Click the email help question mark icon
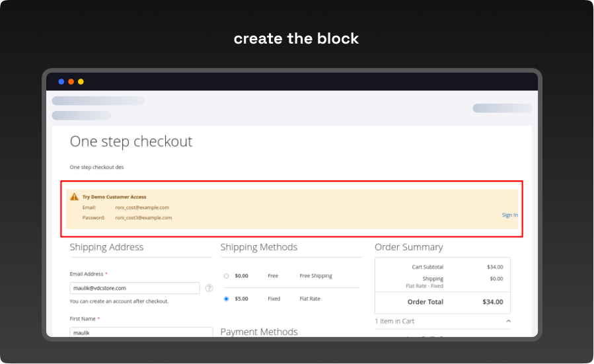The image size is (594, 364). click(x=209, y=288)
